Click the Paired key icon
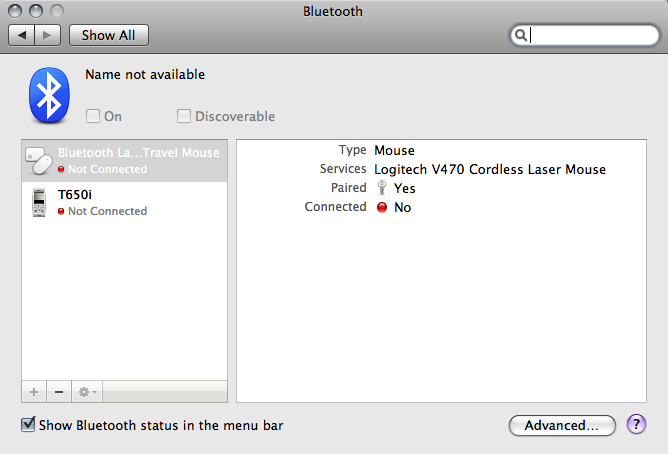Image resolution: width=668 pixels, height=454 pixels. tap(382, 188)
